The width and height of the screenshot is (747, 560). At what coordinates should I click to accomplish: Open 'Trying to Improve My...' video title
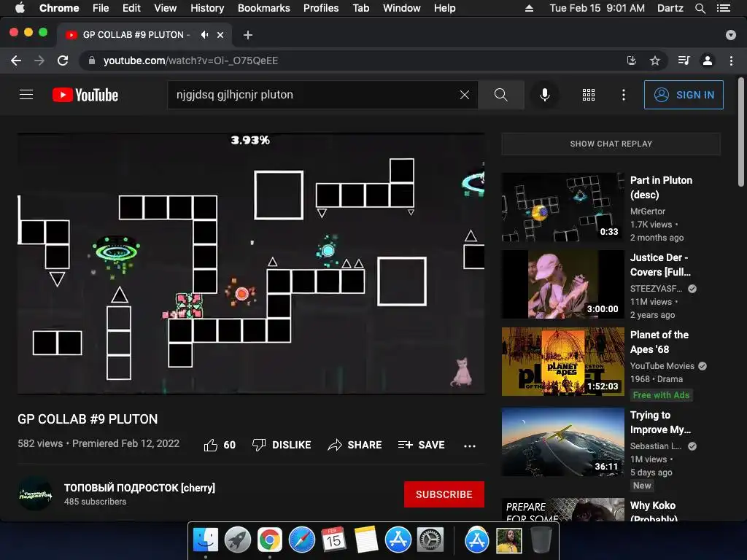click(660, 422)
